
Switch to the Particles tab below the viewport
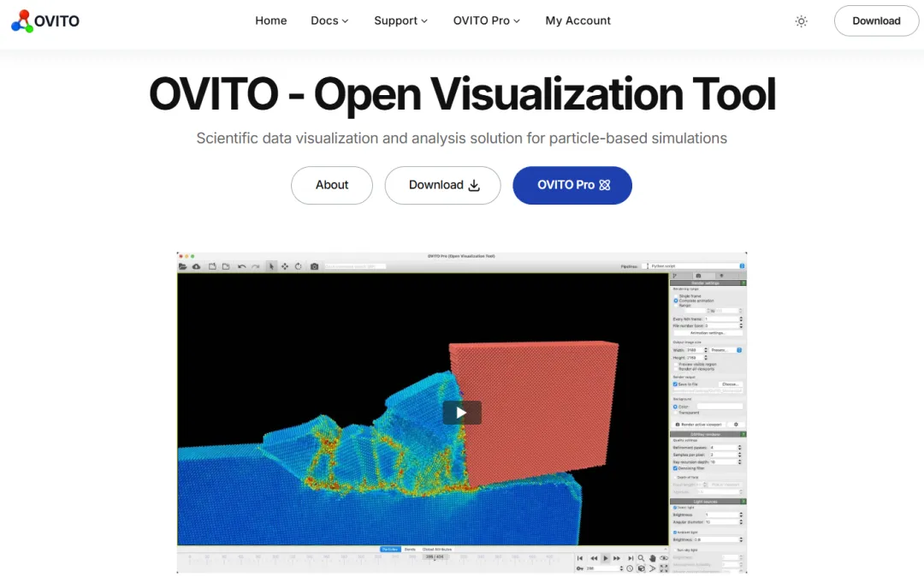(x=390, y=550)
